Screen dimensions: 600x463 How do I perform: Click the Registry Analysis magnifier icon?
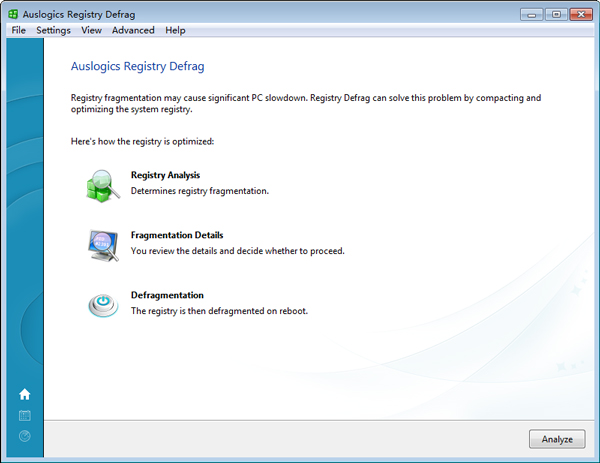[x=103, y=186]
